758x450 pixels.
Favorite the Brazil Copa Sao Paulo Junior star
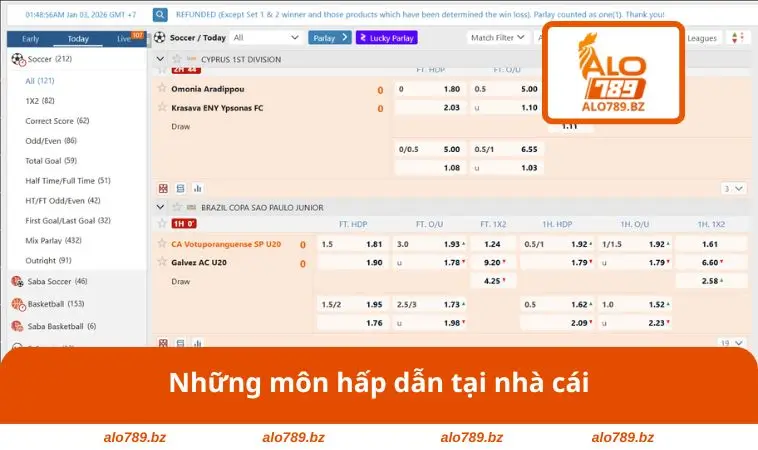point(177,207)
